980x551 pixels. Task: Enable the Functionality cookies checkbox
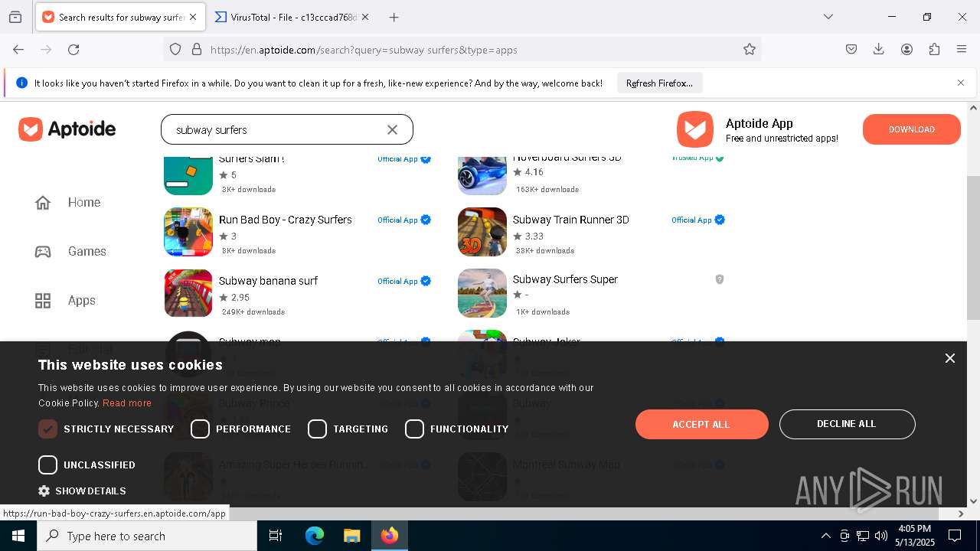pyautogui.click(x=414, y=429)
